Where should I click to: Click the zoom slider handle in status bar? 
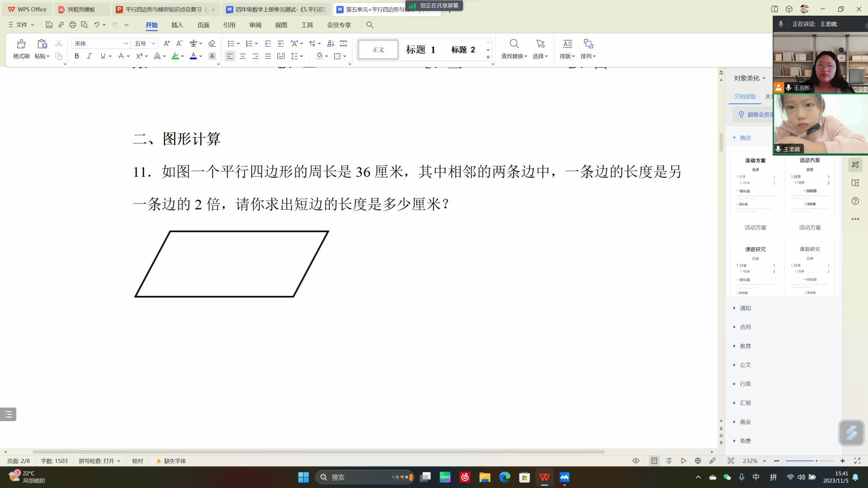(816, 461)
